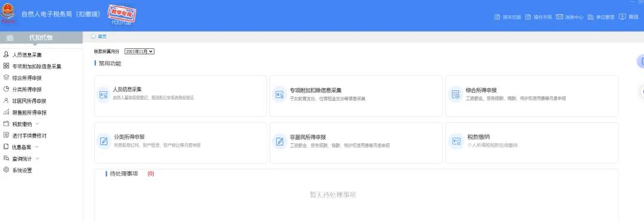Click the 税款缴纳 card title

pyautogui.click(x=478, y=137)
